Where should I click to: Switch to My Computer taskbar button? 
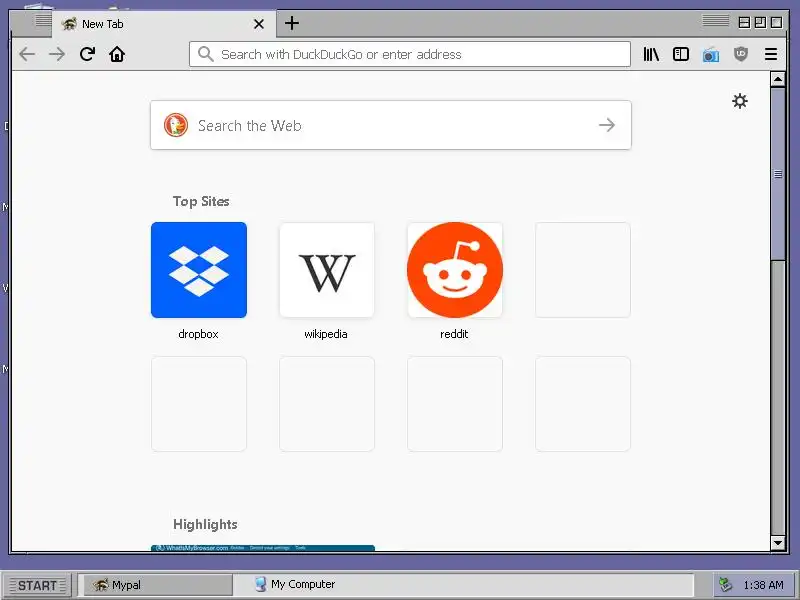(x=295, y=584)
